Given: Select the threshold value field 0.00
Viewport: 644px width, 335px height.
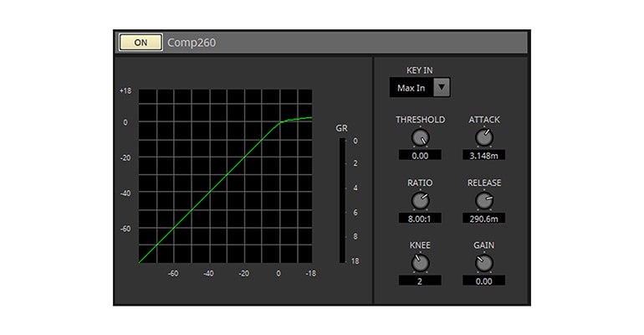Looking at the screenshot, I should tap(421, 155).
